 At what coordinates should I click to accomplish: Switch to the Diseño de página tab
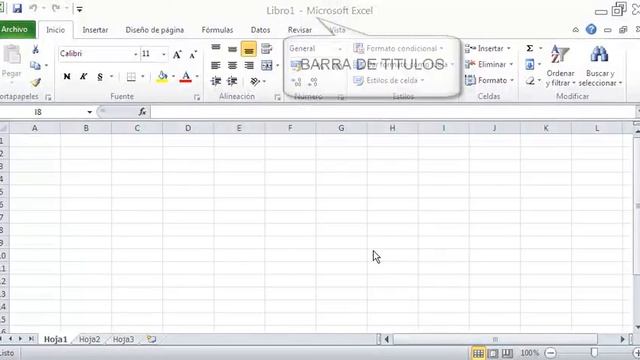155,30
